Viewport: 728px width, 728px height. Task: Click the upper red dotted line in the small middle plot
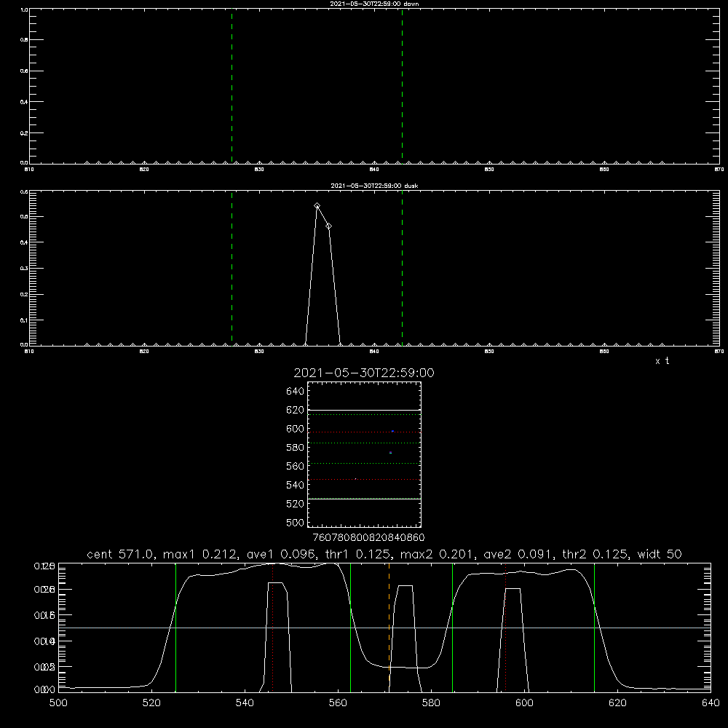pos(364,432)
